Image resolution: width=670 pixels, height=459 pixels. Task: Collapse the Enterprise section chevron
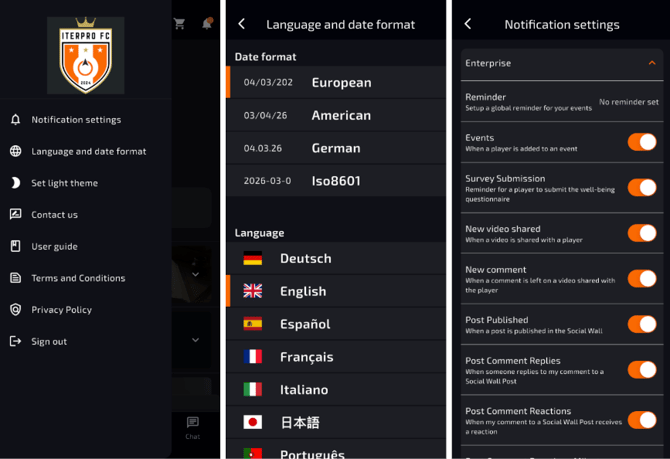652,63
